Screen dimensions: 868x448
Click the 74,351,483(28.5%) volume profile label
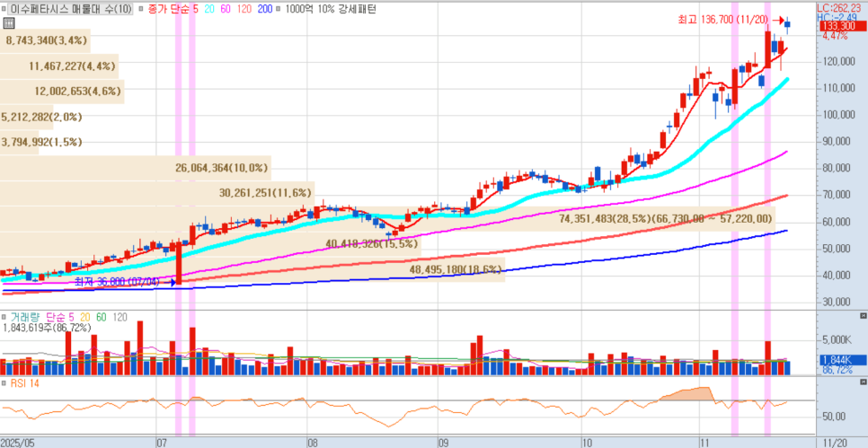[x=666, y=218]
